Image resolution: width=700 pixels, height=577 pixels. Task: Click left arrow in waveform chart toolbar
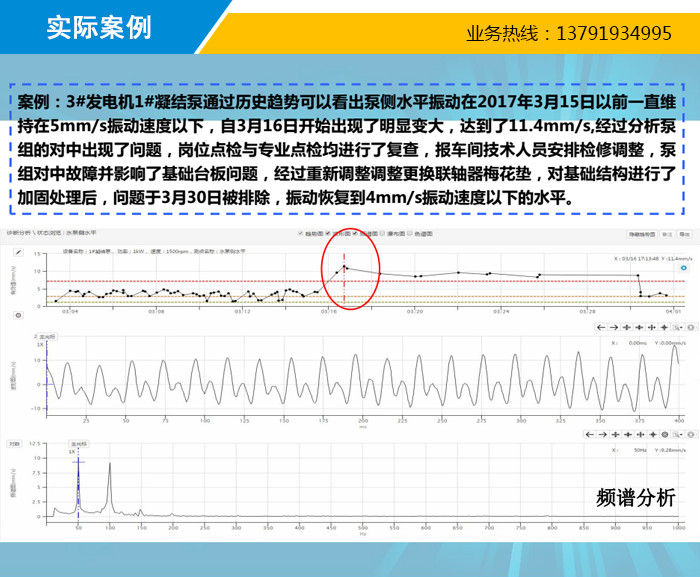[x=600, y=326]
